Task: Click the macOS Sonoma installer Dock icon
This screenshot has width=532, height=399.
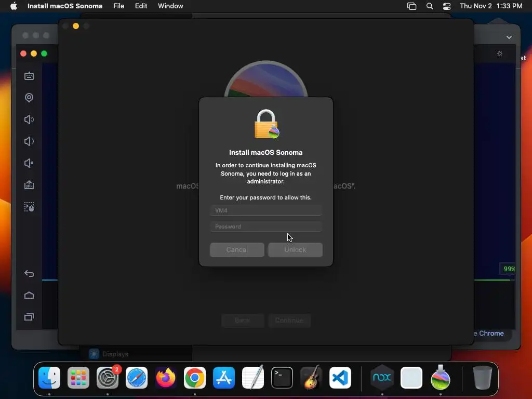Action: tap(441, 378)
